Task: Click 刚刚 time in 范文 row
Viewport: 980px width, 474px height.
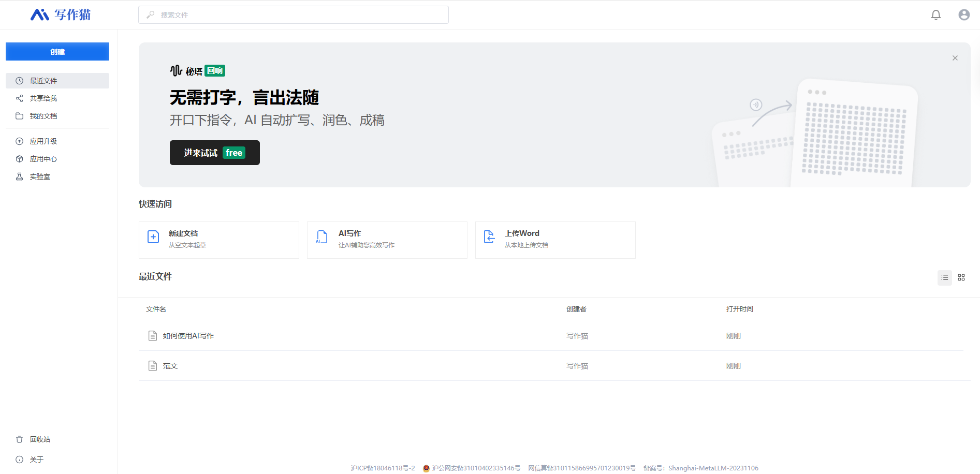Action: pos(734,366)
